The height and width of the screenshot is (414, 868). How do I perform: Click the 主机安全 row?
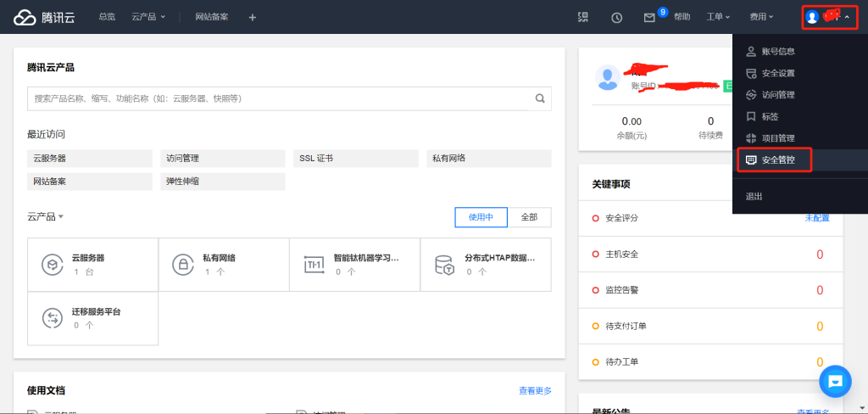pyautogui.click(x=711, y=255)
